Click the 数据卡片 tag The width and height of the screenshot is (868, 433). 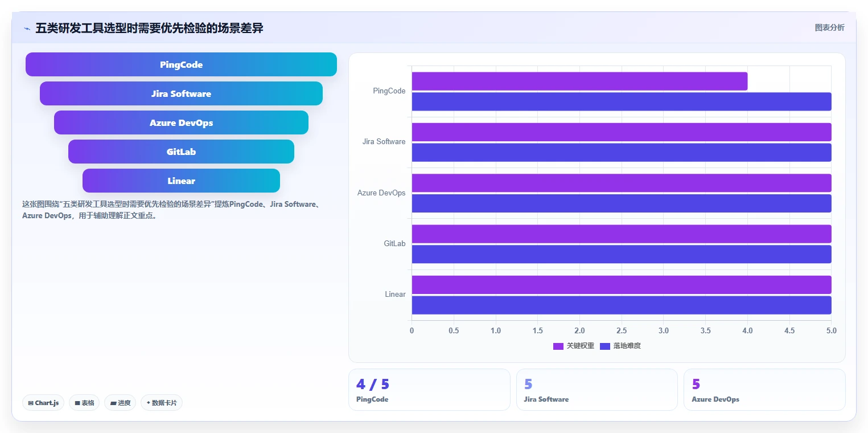pos(162,403)
